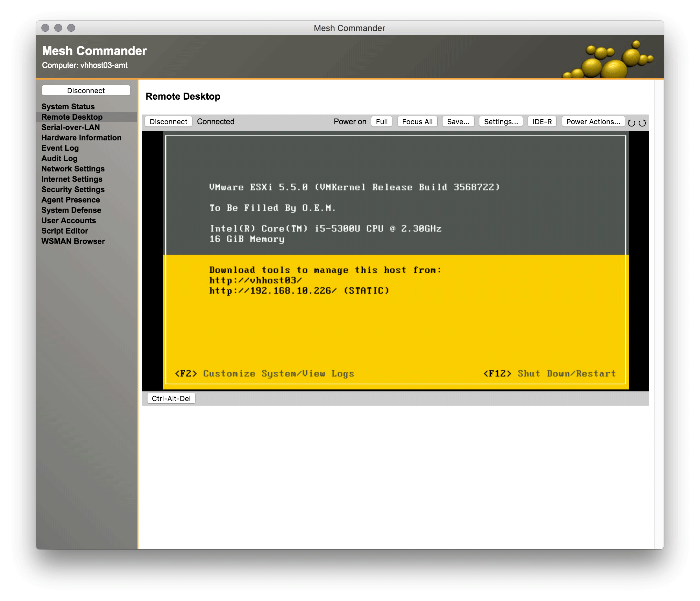
Task: Open the Save... dialog
Action: 458,122
